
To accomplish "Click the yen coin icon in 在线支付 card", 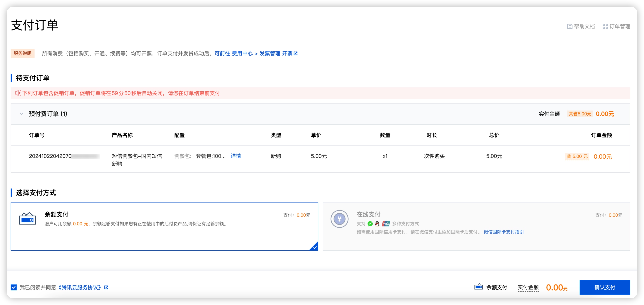I will pos(340,219).
